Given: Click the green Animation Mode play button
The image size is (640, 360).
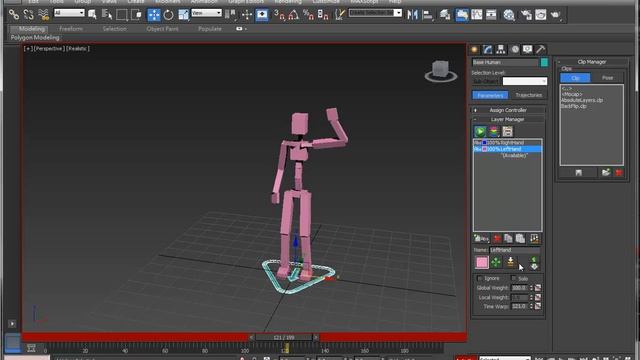Looking at the screenshot, I should 480,131.
